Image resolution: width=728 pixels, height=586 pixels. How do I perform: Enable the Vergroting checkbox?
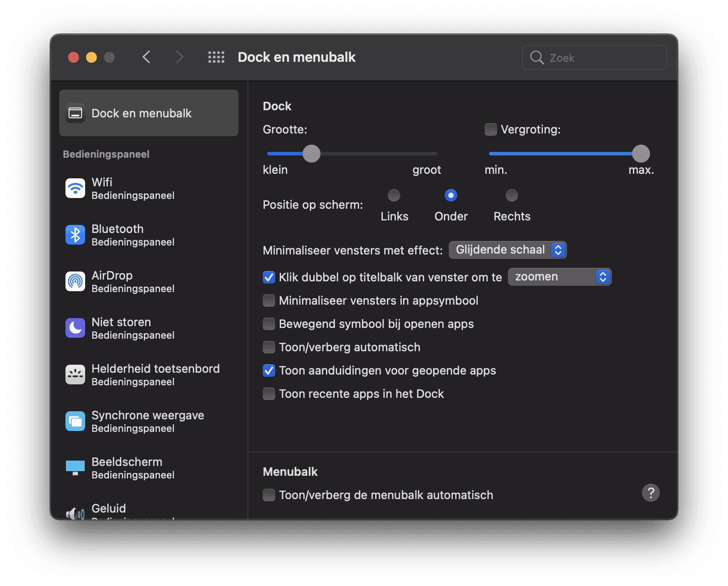[x=491, y=129]
